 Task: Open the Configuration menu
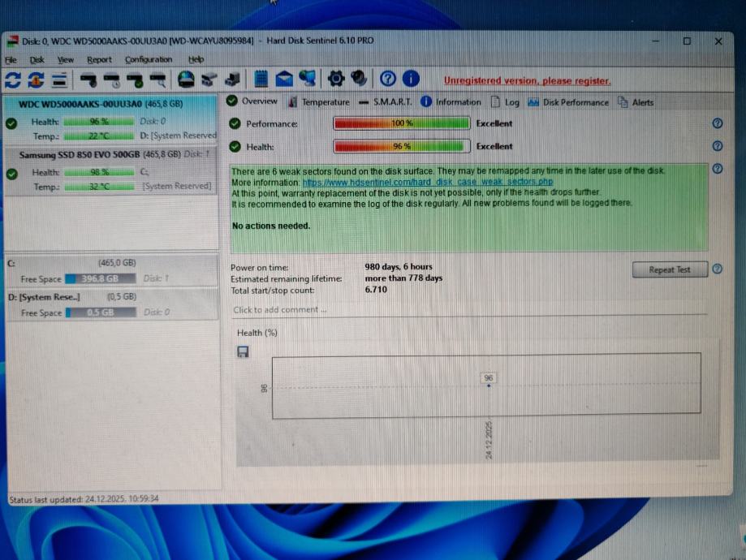click(x=149, y=60)
